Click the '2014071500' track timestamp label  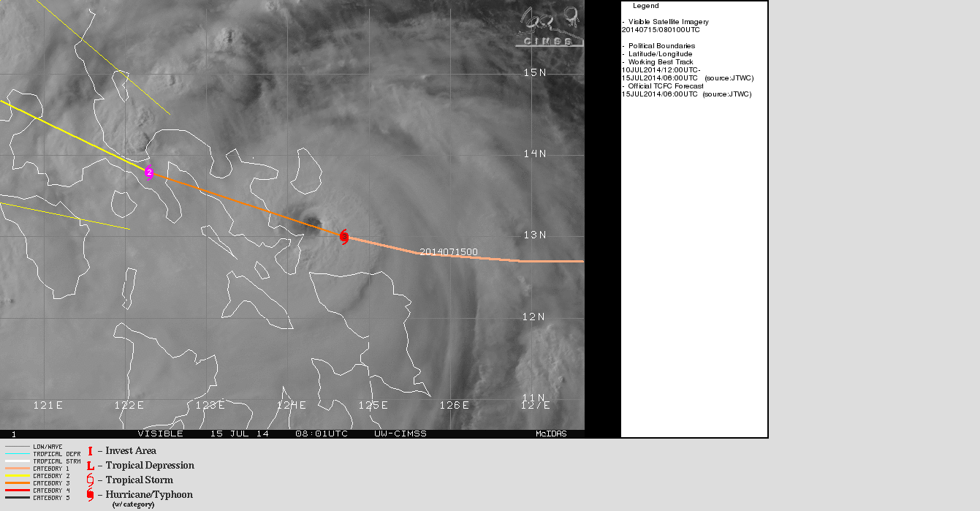pos(449,252)
